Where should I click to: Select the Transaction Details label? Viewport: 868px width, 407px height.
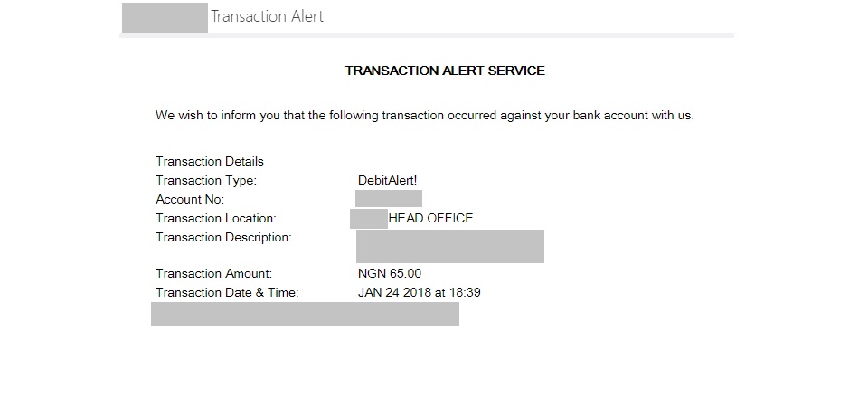tap(210, 161)
